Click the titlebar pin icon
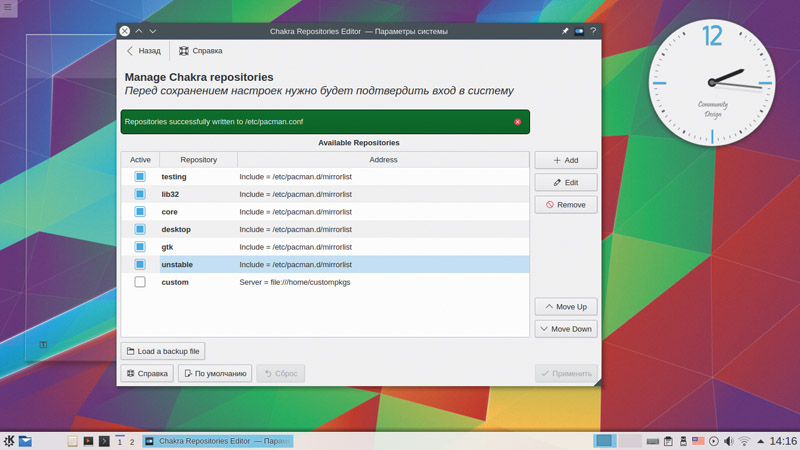The width and height of the screenshot is (800, 450). (x=565, y=31)
